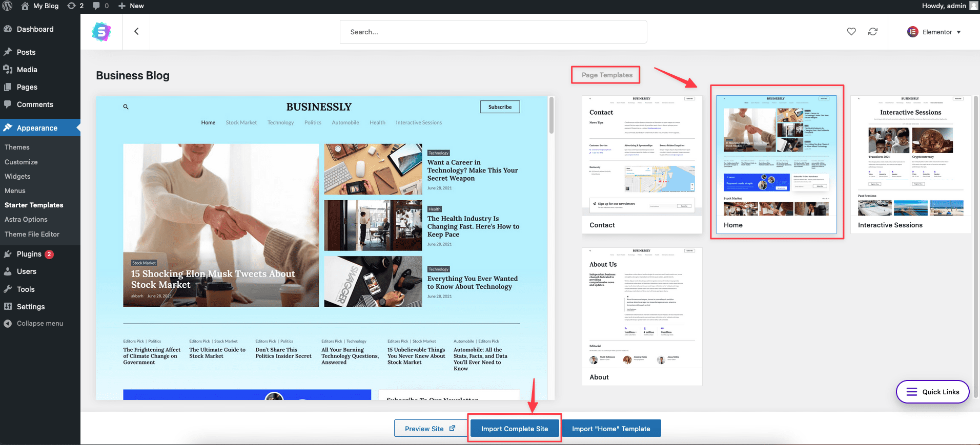
Task: Select Starter Templates in Appearance submenu
Action: pos(34,205)
